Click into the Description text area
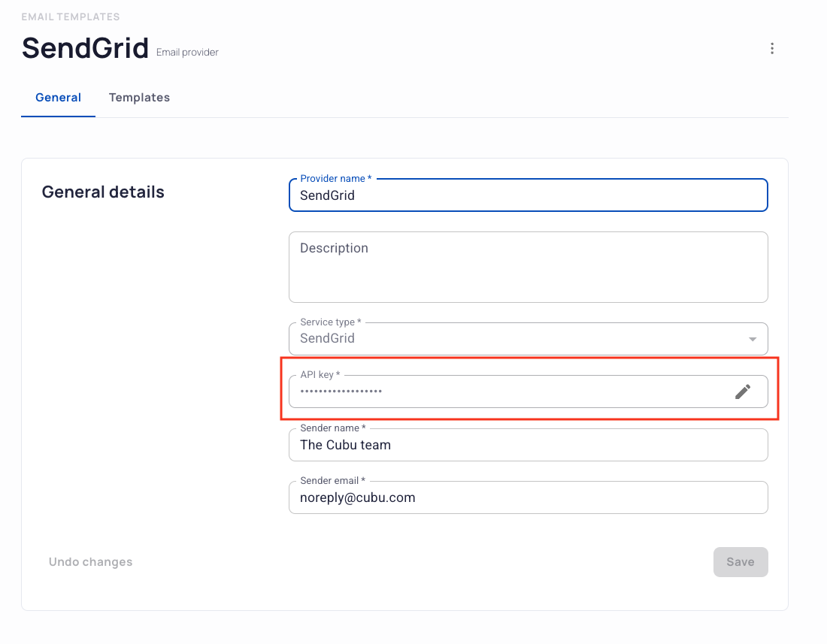827x644 pixels. click(x=528, y=268)
